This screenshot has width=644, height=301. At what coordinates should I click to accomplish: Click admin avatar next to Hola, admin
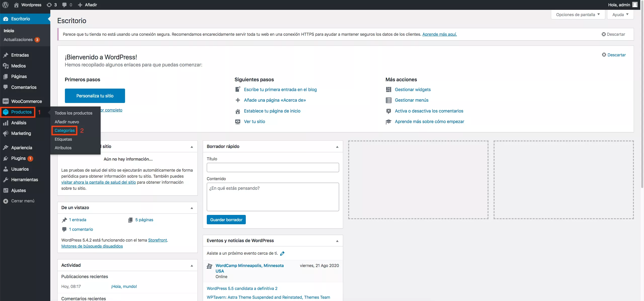(635, 5)
